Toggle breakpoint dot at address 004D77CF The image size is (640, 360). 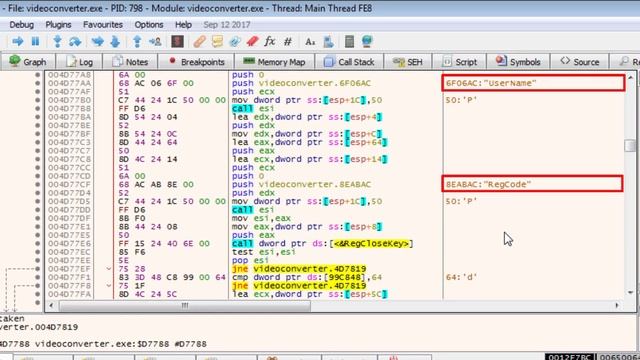pos(38,184)
